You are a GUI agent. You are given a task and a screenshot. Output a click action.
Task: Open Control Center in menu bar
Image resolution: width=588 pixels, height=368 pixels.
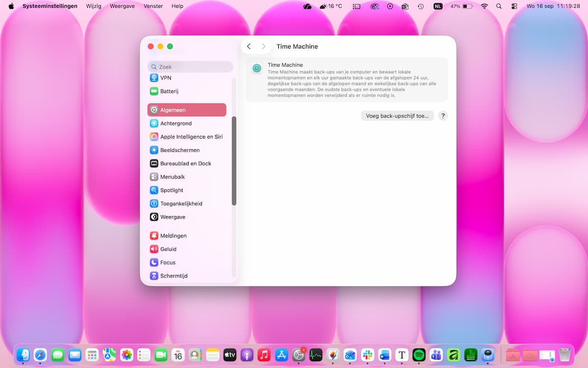pyautogui.click(x=514, y=6)
